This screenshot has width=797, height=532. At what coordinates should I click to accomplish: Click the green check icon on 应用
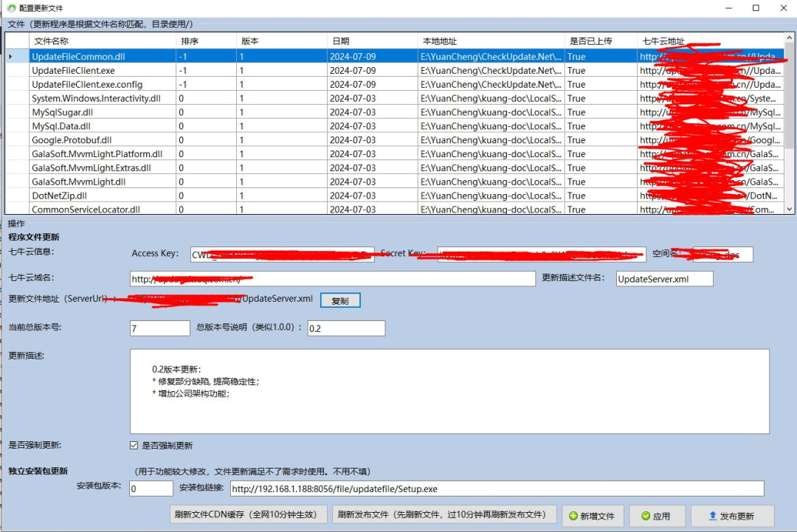click(x=646, y=516)
